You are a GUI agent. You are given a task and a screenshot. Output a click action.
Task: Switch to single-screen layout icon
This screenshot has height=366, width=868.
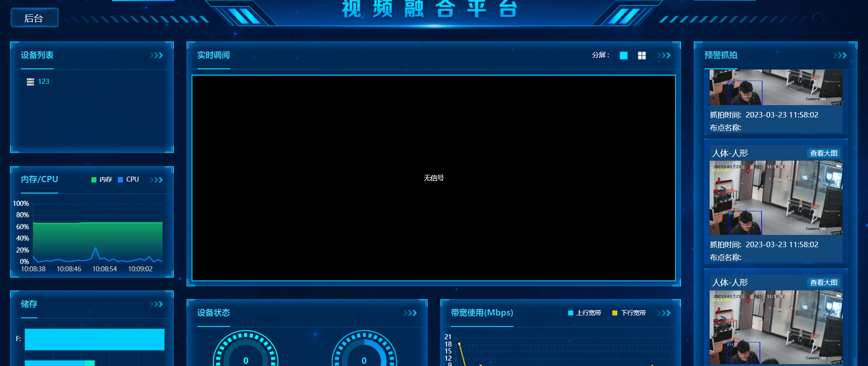pos(624,56)
